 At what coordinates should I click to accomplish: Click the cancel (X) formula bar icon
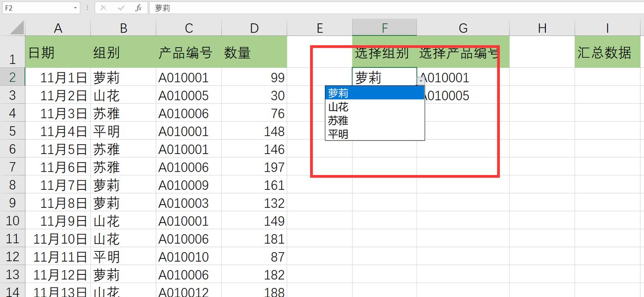pos(103,8)
